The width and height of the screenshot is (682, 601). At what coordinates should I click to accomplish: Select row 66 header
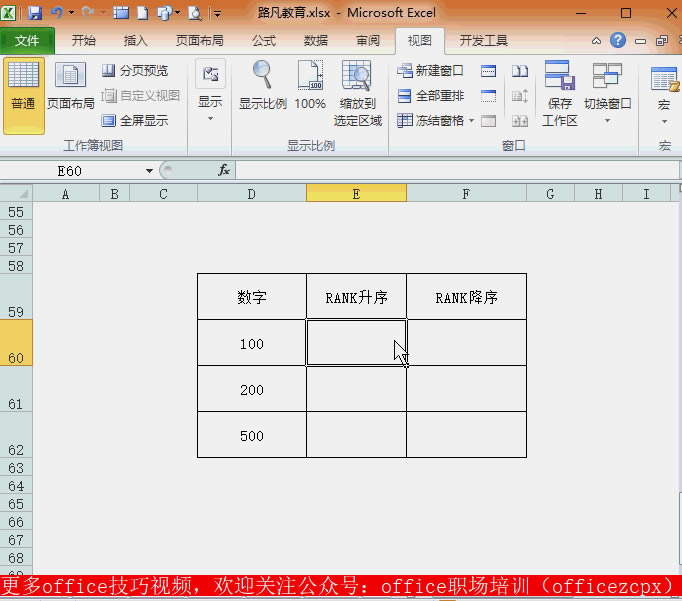16,522
